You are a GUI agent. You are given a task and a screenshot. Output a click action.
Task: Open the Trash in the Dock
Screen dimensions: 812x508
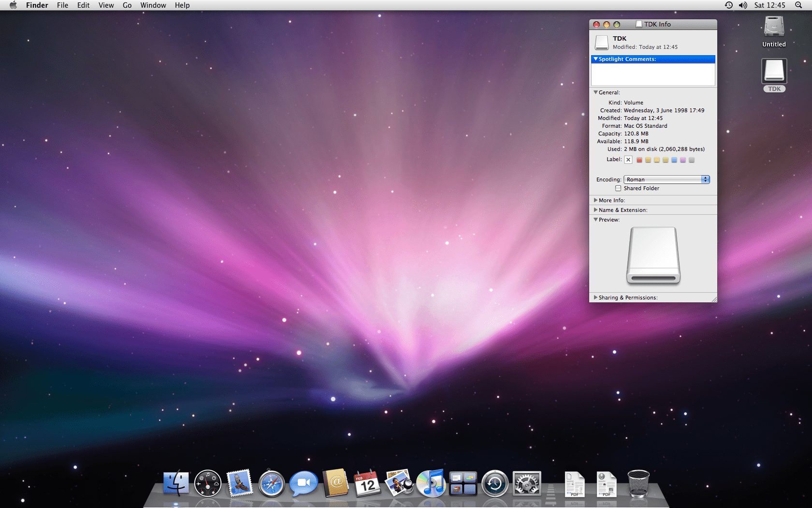pyautogui.click(x=638, y=483)
